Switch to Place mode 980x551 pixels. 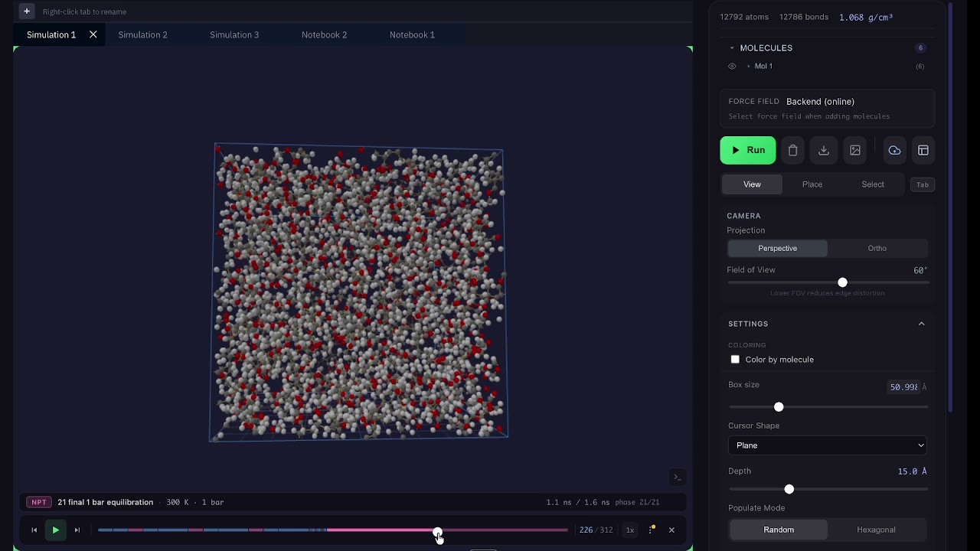(x=812, y=184)
